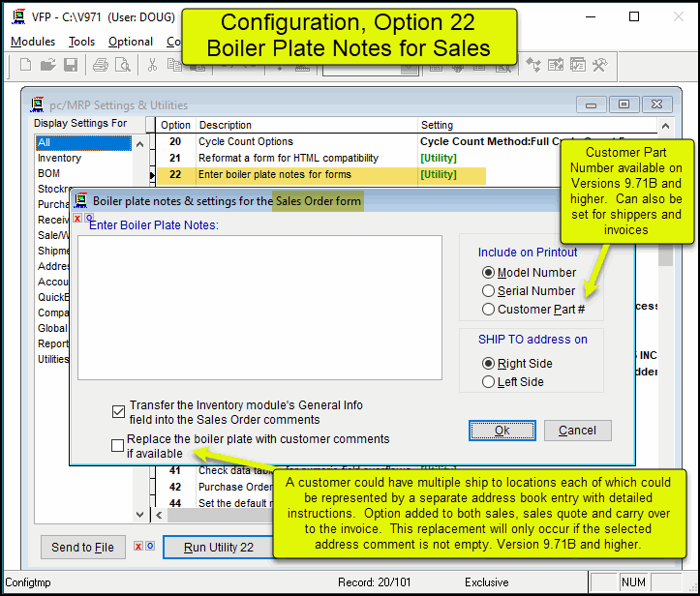Click the Ok button

click(502, 431)
